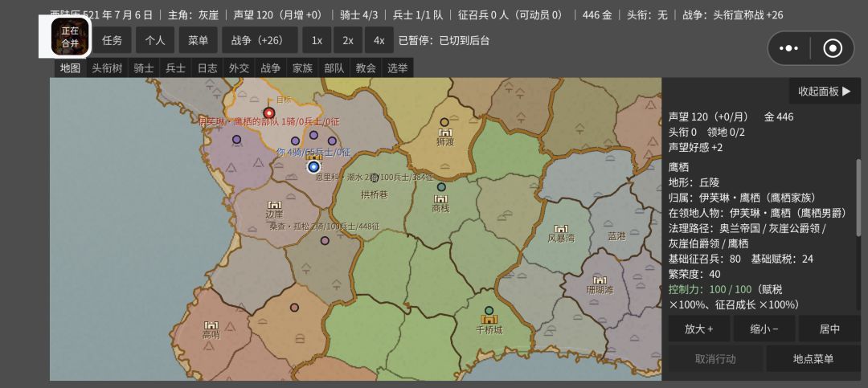Click the castle icon above 边崖
868x388 pixels.
tap(274, 205)
